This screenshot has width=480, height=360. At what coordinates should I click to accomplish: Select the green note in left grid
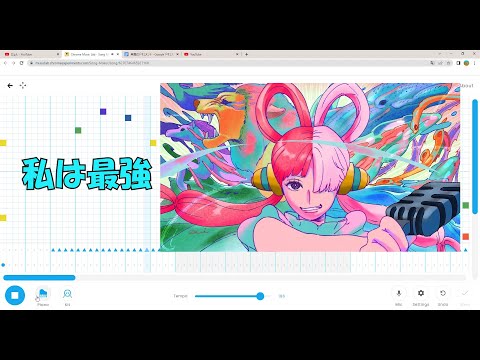78,130
